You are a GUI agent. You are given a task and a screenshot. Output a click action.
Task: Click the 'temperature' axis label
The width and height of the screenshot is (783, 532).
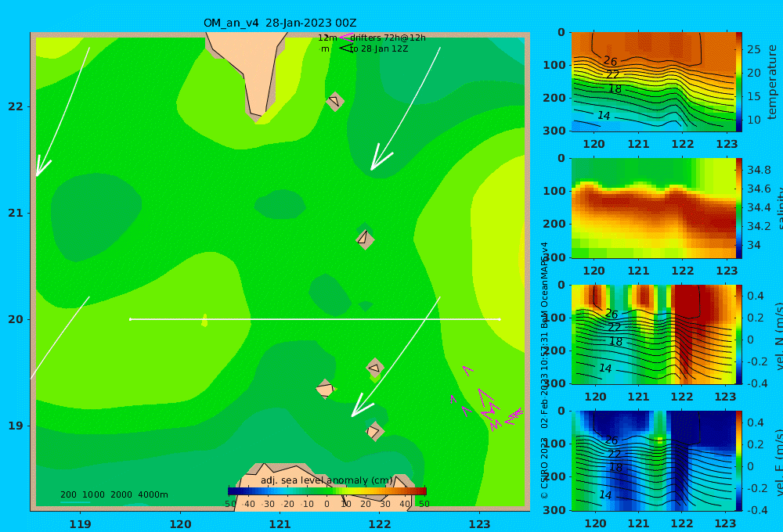[772, 82]
